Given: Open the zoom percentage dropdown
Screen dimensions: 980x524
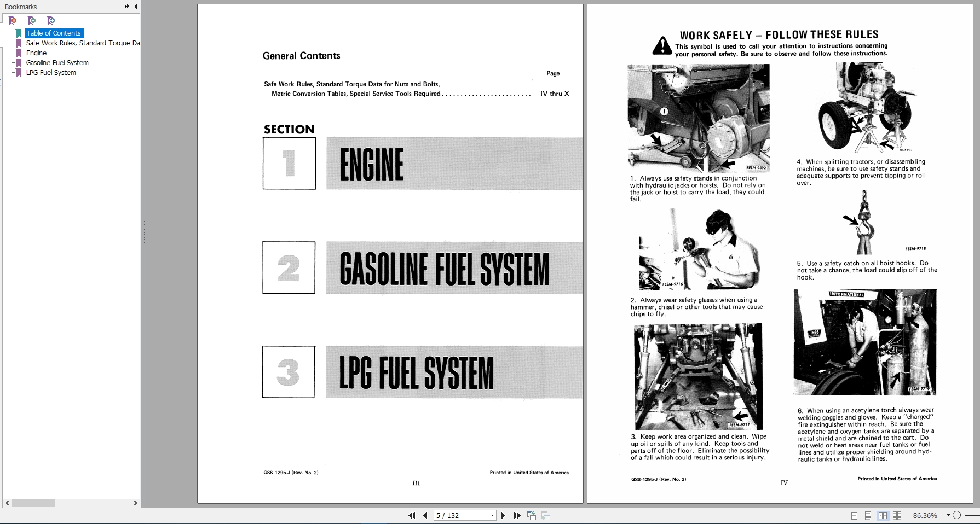Looking at the screenshot, I should click(x=948, y=515).
